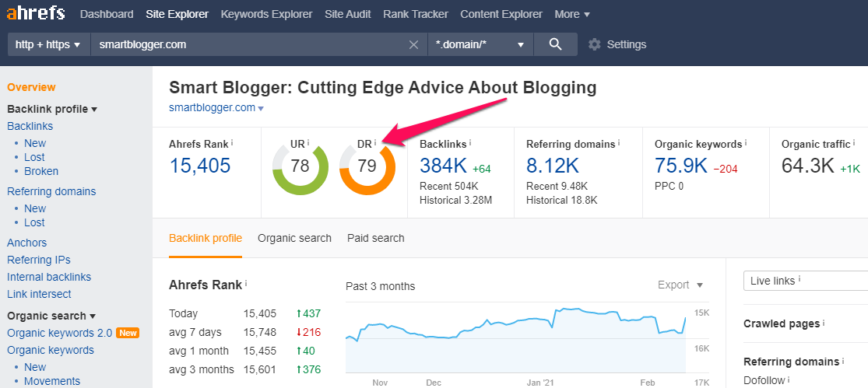Open the Settings gear icon
The image size is (868, 388).
click(x=595, y=44)
